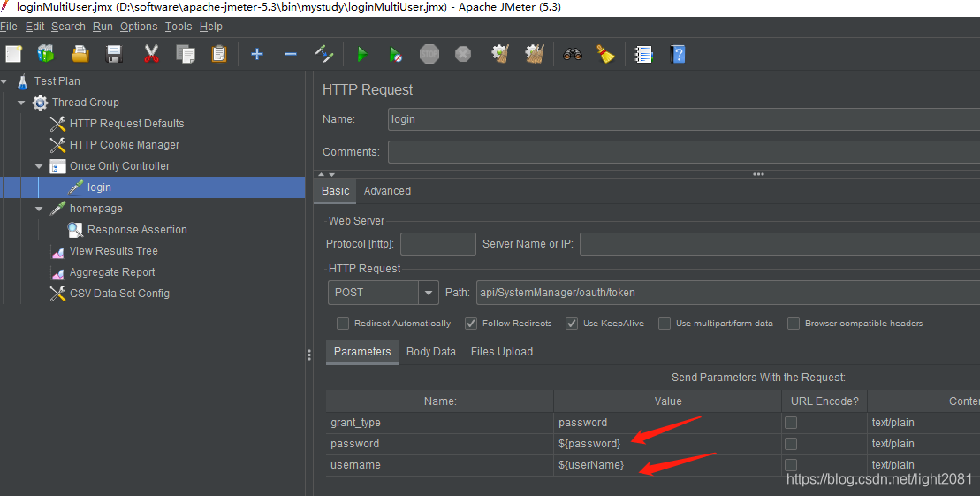This screenshot has height=496, width=980.
Task: Open the Templates toolbar icon
Action: click(46, 54)
